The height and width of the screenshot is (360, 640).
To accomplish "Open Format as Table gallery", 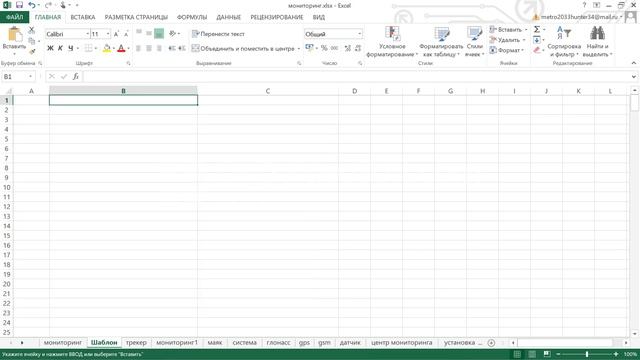I will click(x=441, y=42).
